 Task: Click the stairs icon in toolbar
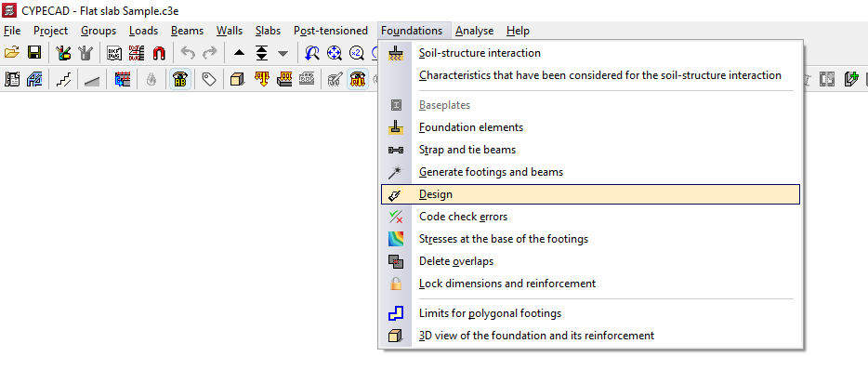64,80
